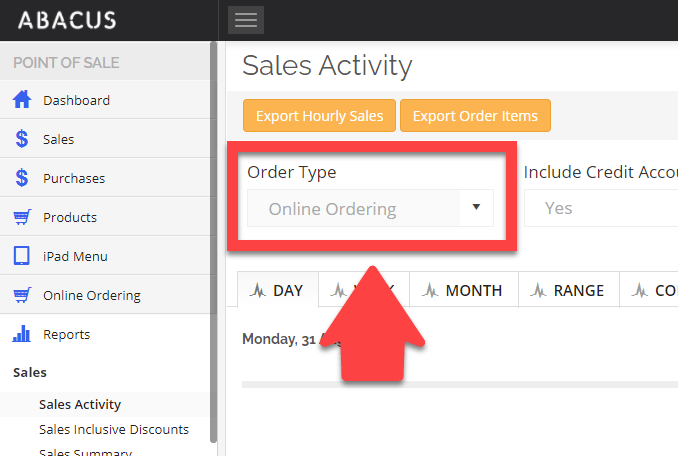This screenshot has height=456, width=678.
Task: Open the Order Type dropdown
Action: [x=360, y=209]
